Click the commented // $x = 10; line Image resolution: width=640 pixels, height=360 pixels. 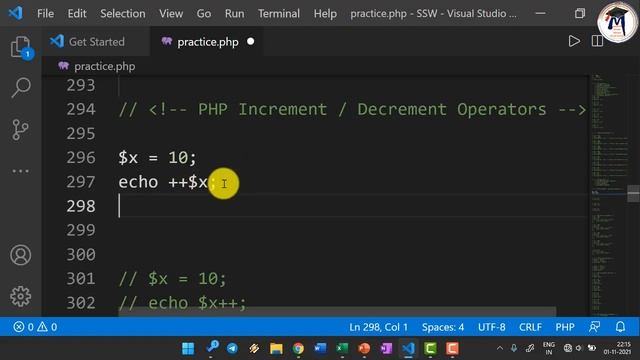pyautogui.click(x=172, y=279)
